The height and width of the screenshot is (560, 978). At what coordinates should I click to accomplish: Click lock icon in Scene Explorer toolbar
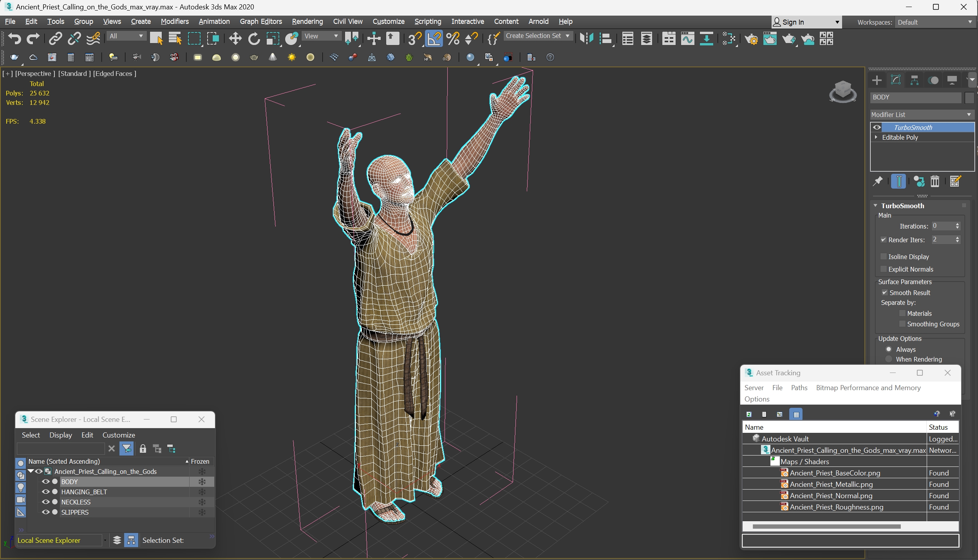point(143,449)
